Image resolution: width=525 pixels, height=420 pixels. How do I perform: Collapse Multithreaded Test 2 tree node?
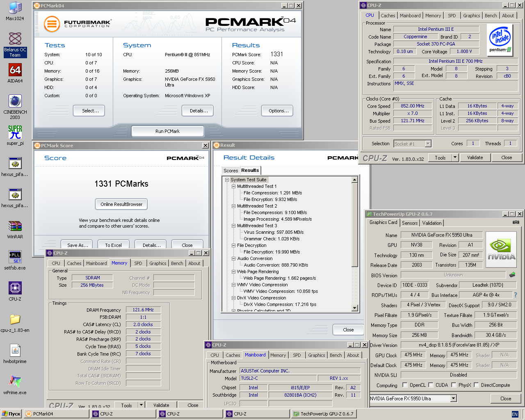[x=233, y=206]
